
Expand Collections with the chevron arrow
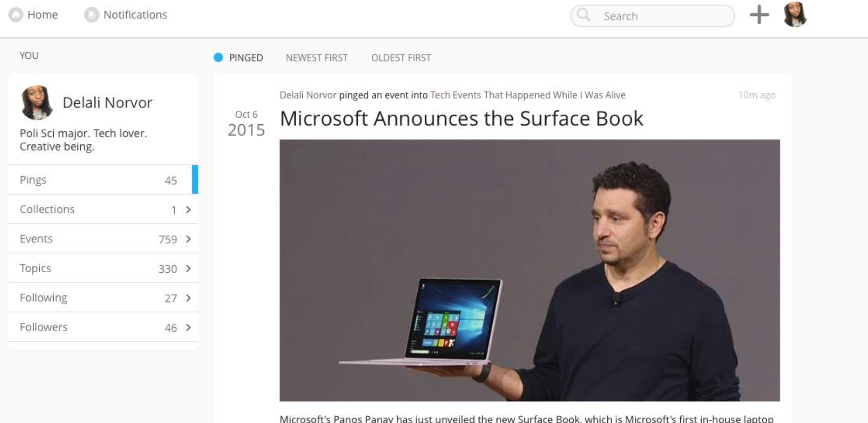[188, 210]
